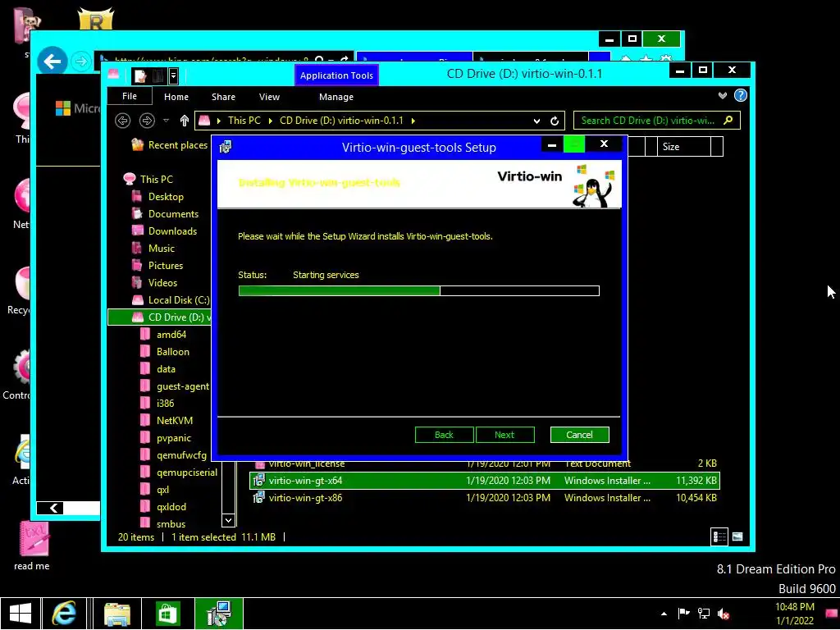The width and height of the screenshot is (840, 630).
Task: Click the search magnifier icon in Explorer
Action: (x=728, y=121)
